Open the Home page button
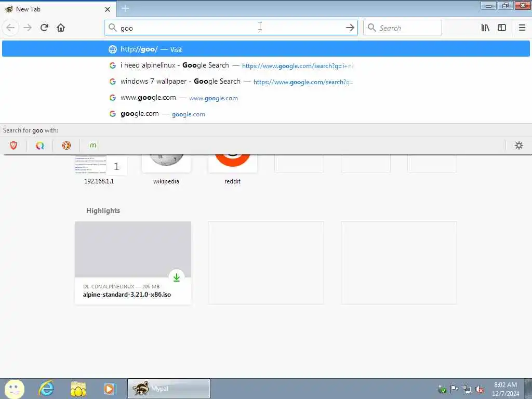Image resolution: width=532 pixels, height=399 pixels. pos(61,28)
